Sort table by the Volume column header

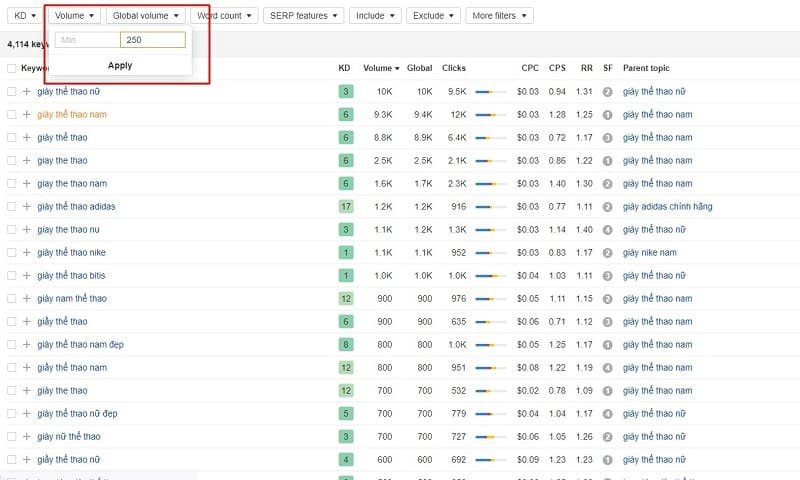click(381, 68)
